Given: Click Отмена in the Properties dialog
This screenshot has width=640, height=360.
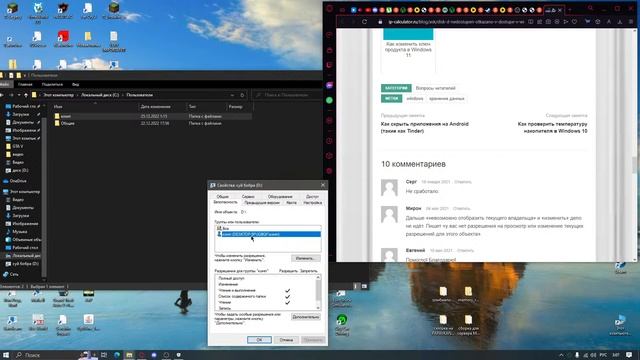Looking at the screenshot, I should pyautogui.click(x=286, y=340).
